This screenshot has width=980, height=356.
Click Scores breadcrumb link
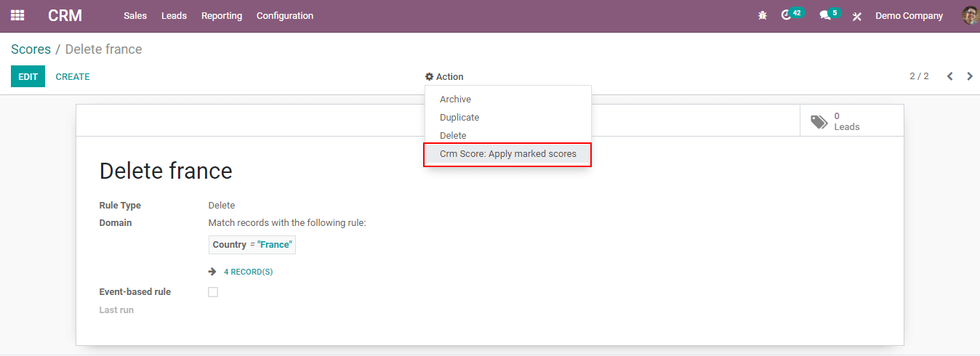(31, 49)
